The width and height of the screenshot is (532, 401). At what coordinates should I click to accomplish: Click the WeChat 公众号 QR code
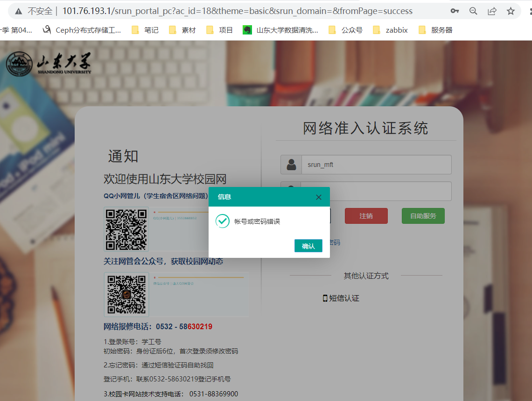(x=126, y=295)
